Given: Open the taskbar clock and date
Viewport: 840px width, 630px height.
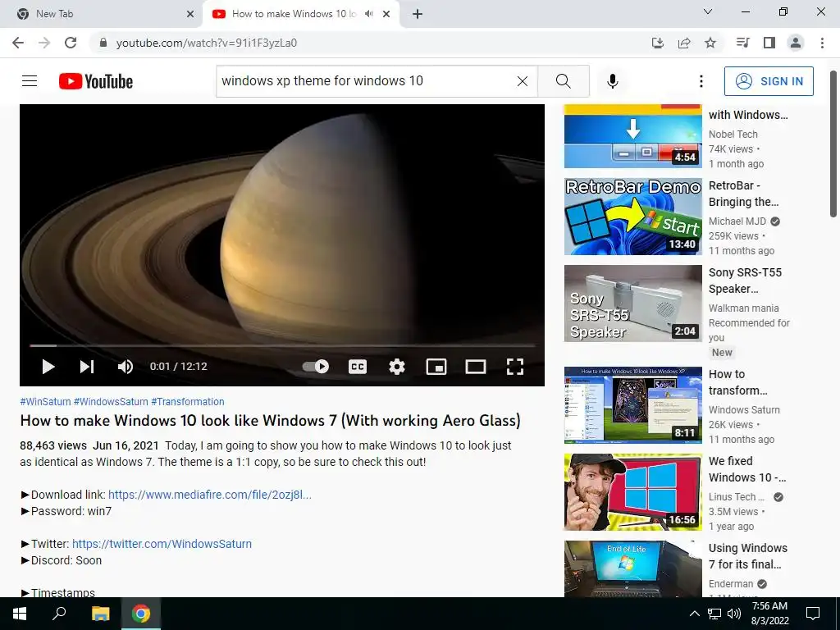Looking at the screenshot, I should (x=769, y=614).
